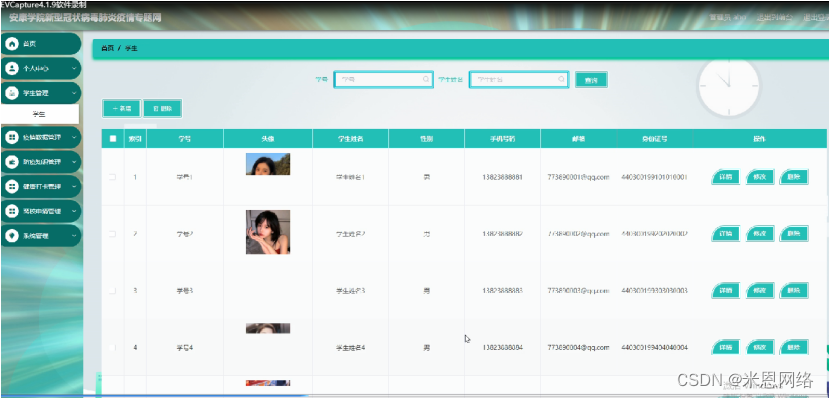Click 修改 for student 学号3
Screen dimensions: 829x398
pyautogui.click(x=760, y=291)
